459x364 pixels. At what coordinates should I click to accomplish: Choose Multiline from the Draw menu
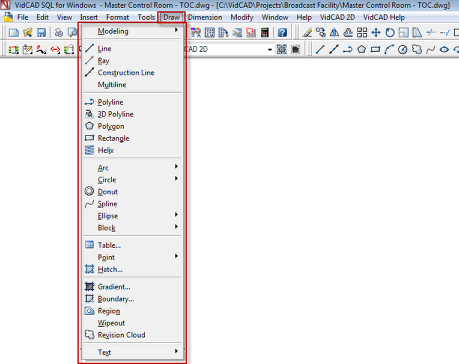(133, 84)
